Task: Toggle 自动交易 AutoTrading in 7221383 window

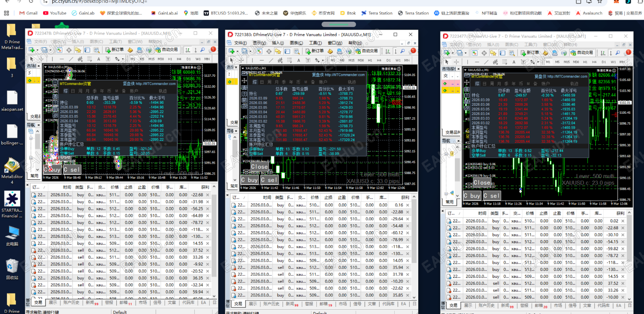Action: coord(367,51)
